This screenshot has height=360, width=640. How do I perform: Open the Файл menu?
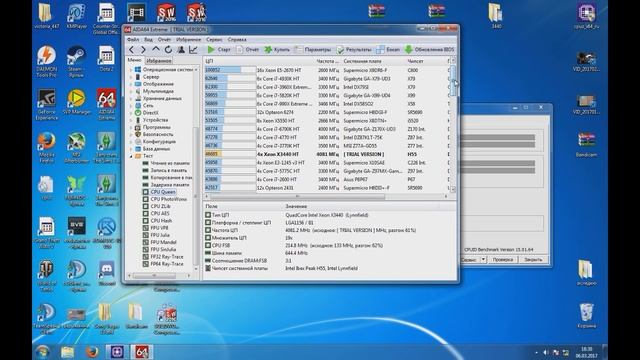pyautogui.click(x=133, y=40)
